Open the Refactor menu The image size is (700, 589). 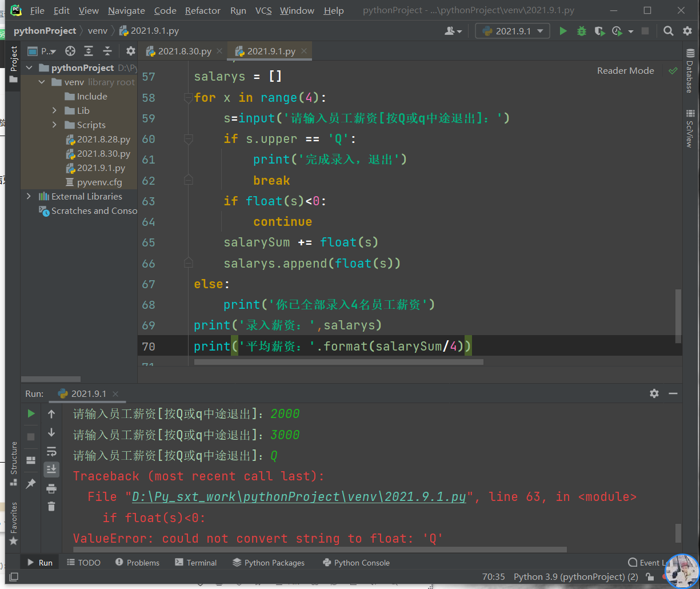point(203,10)
